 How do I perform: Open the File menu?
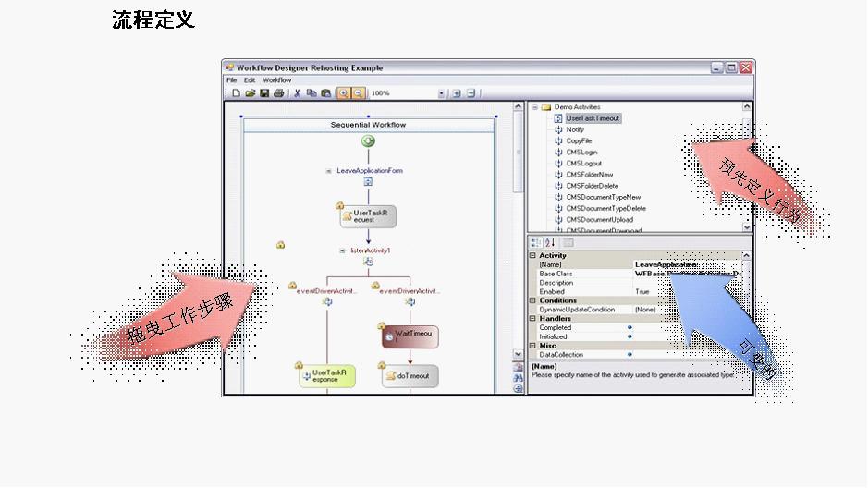pos(231,80)
